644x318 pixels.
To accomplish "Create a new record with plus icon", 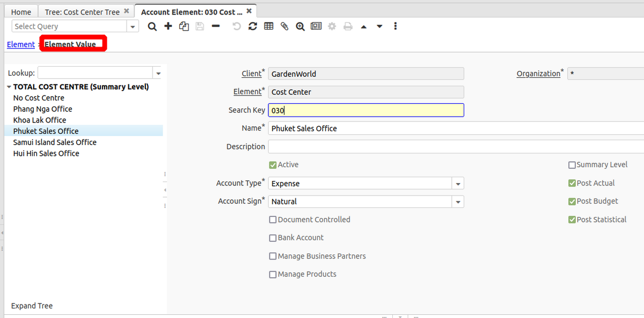I will click(168, 26).
